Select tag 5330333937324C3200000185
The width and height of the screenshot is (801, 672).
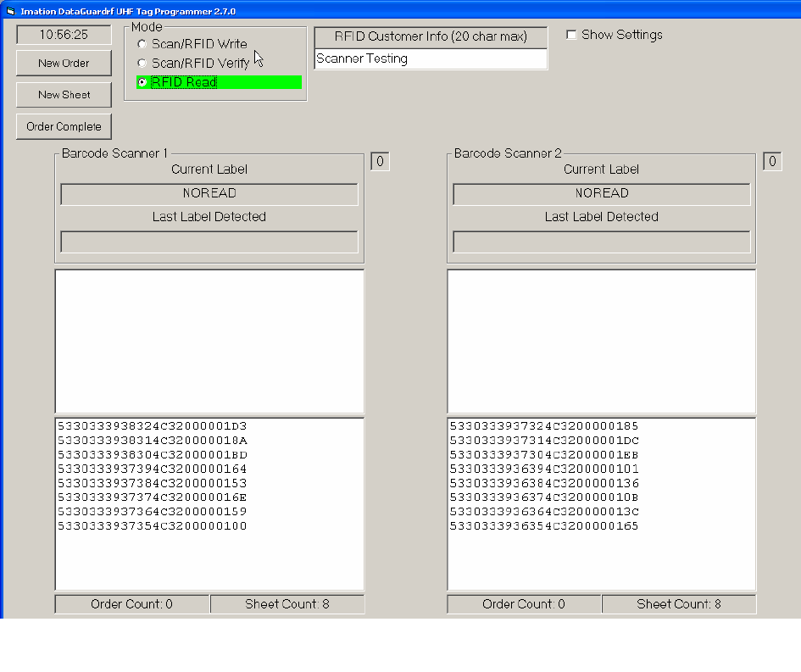(544, 426)
